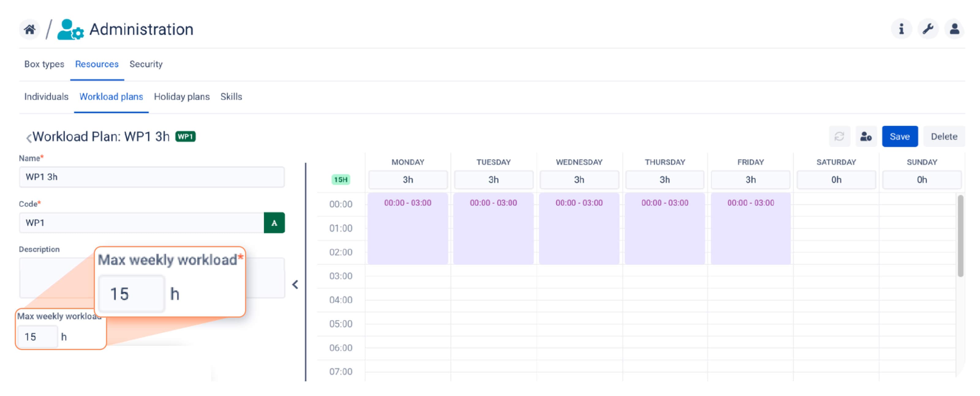Viewport: 980px width, 396px height.
Task: Click Friday's 3h hours field
Action: [750, 180]
